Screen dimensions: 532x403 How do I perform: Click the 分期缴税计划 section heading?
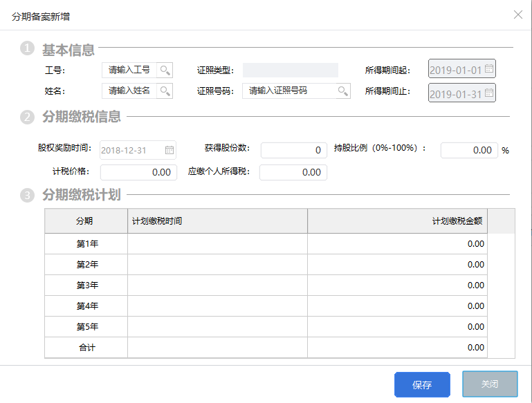82,195
